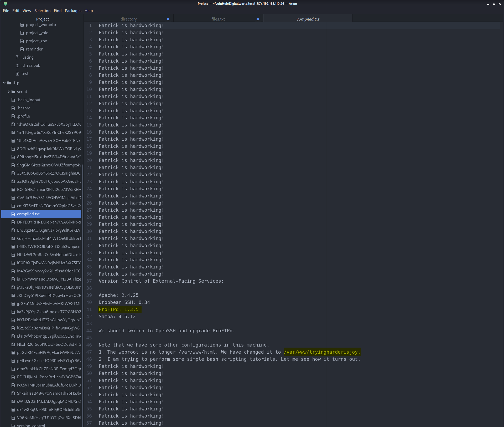Screen dimensions: 504x427
Task: Place cursor on 'ProFTPd: 1.3.5' line
Action: (119, 309)
